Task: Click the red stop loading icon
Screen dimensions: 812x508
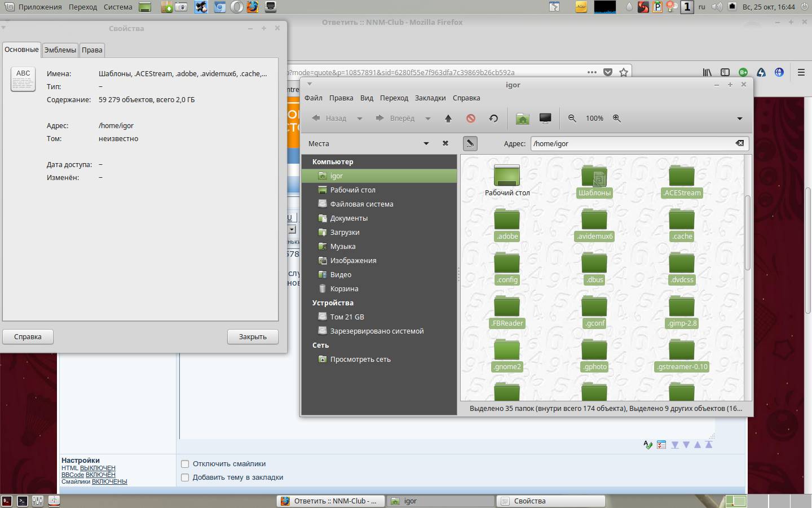Action: click(471, 119)
